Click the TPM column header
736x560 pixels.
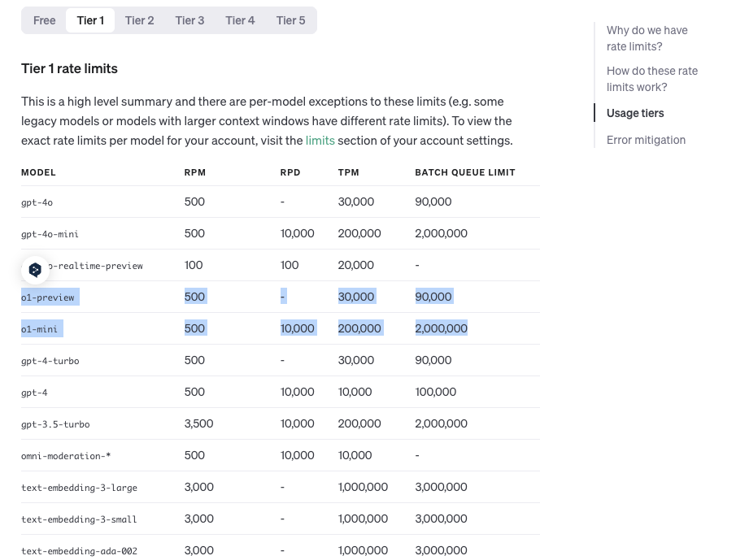pyautogui.click(x=348, y=172)
